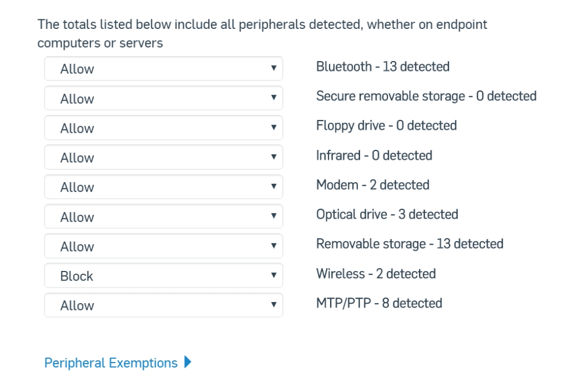The width and height of the screenshot is (569, 392).
Task: Open the Wireless dropdown set to Block
Action: [x=163, y=276]
